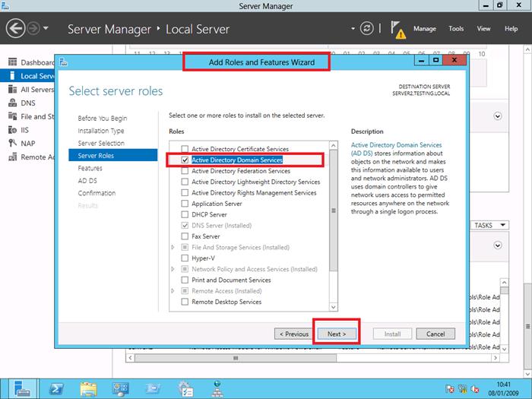This screenshot has width=532, height=399.
Task: Select NAP in the sidebar
Action: (22, 144)
